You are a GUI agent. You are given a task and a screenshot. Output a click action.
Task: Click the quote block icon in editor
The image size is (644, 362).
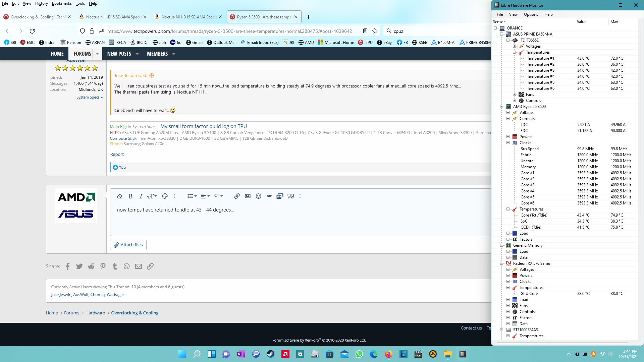[x=290, y=196]
